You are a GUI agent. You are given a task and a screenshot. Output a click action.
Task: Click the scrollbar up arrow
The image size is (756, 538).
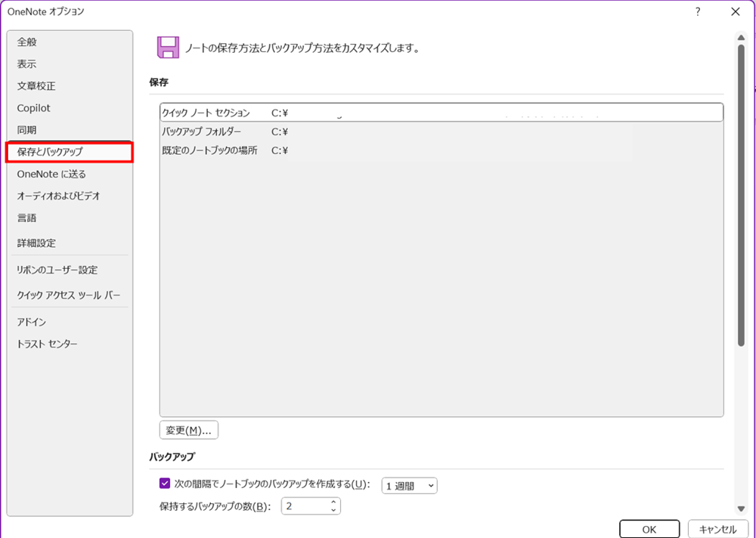coord(741,38)
